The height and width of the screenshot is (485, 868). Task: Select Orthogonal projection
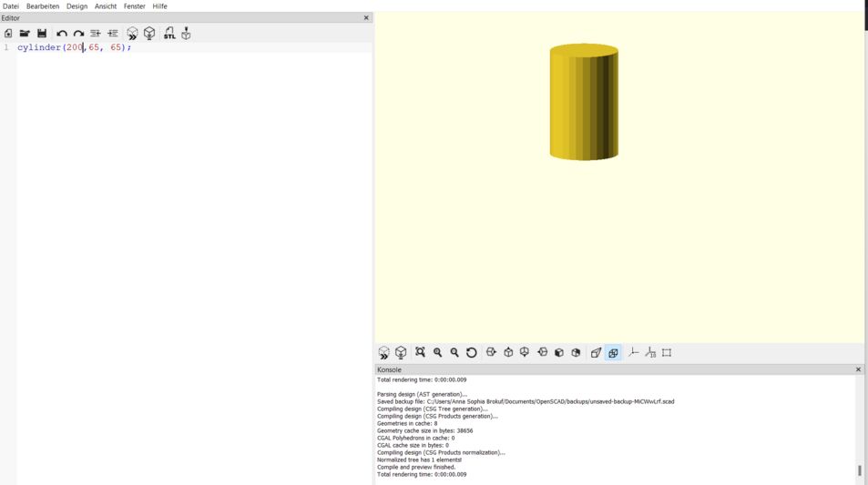pyautogui.click(x=613, y=353)
